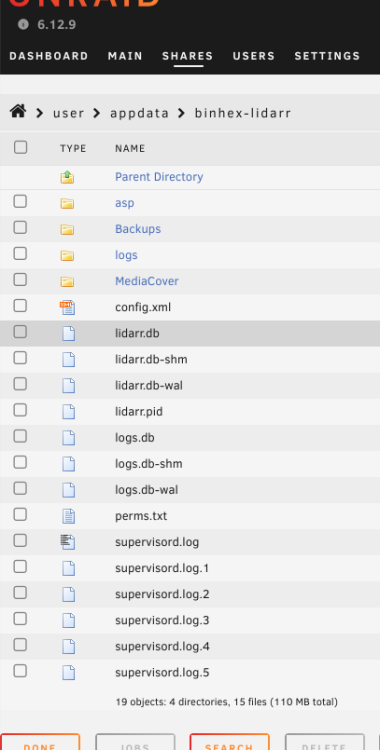The width and height of the screenshot is (380, 750).
Task: Open the Dashboard tab
Action: (49, 56)
